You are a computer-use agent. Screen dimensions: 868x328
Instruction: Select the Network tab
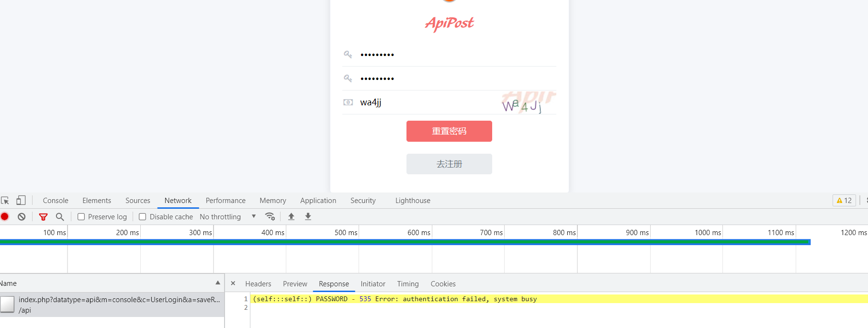pos(178,201)
